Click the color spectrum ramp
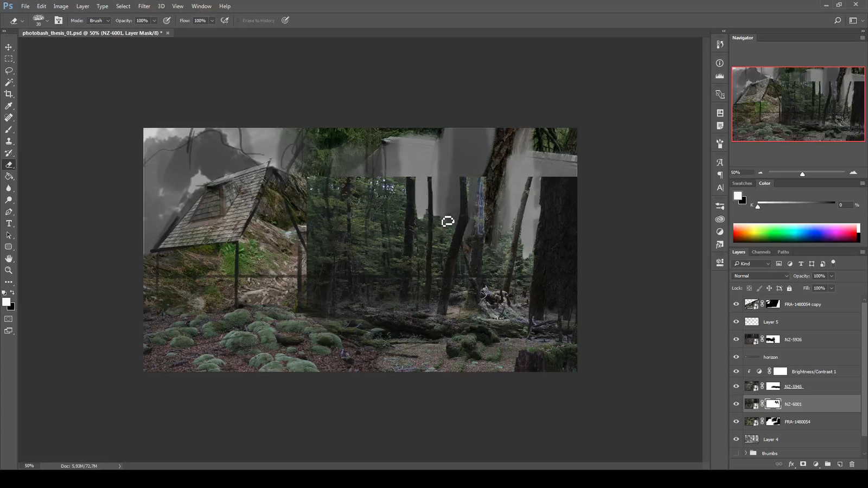The width and height of the screenshot is (868, 488). pos(796,233)
